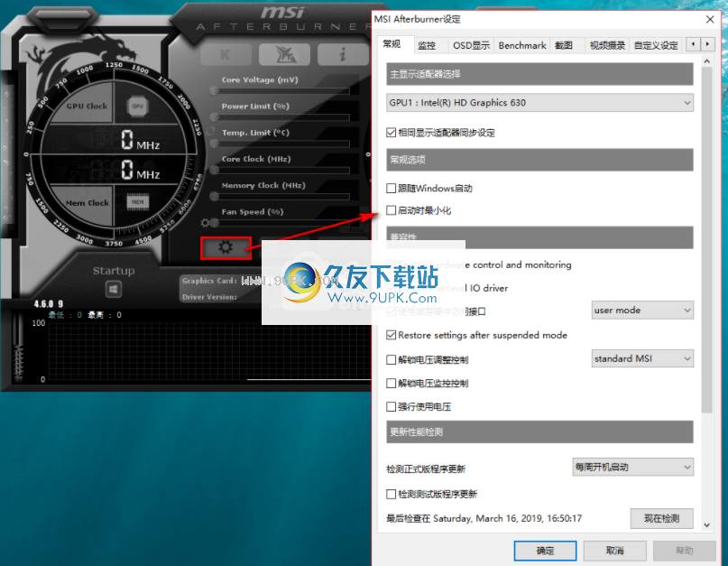
Task: Open the GPU1 Intel HD Graphics 630 dropdown
Action: pos(539,103)
